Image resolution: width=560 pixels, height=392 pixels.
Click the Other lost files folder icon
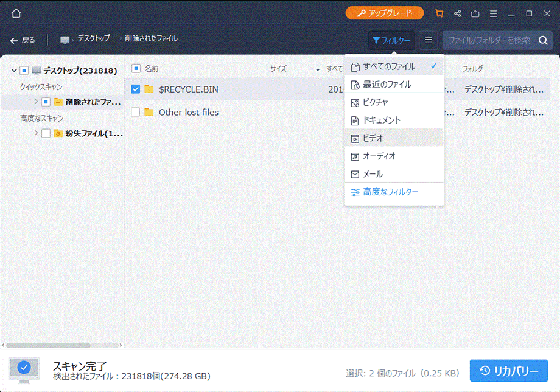149,112
